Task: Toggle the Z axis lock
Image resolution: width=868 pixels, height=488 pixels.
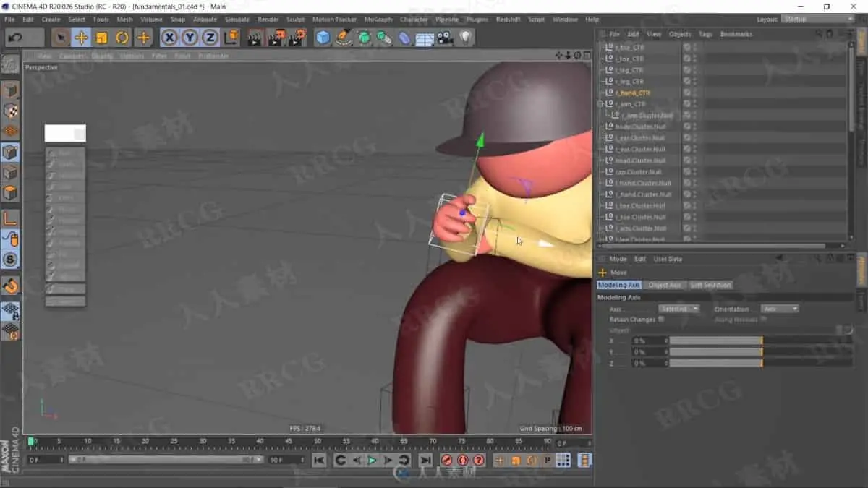Action: (x=210, y=38)
